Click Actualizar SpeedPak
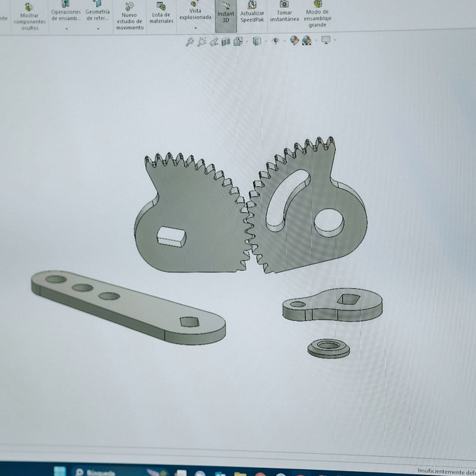This screenshot has height=476, width=476. 252,12
